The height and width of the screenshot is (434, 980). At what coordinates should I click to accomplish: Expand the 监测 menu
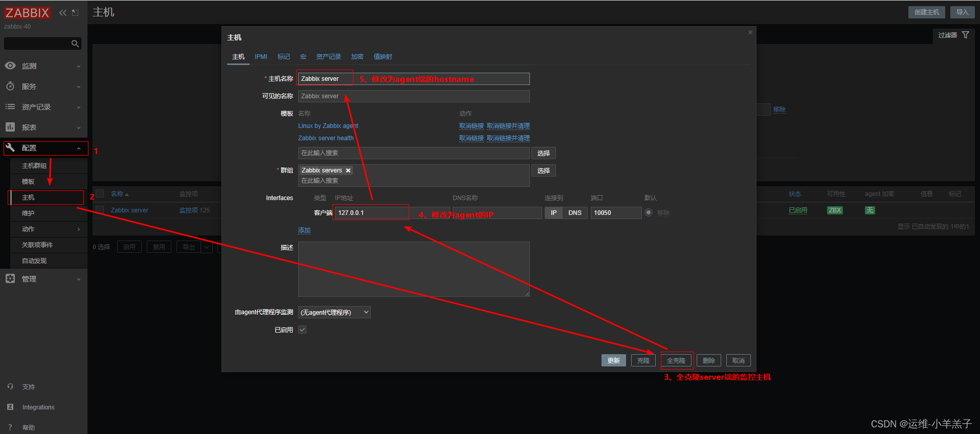79,66
